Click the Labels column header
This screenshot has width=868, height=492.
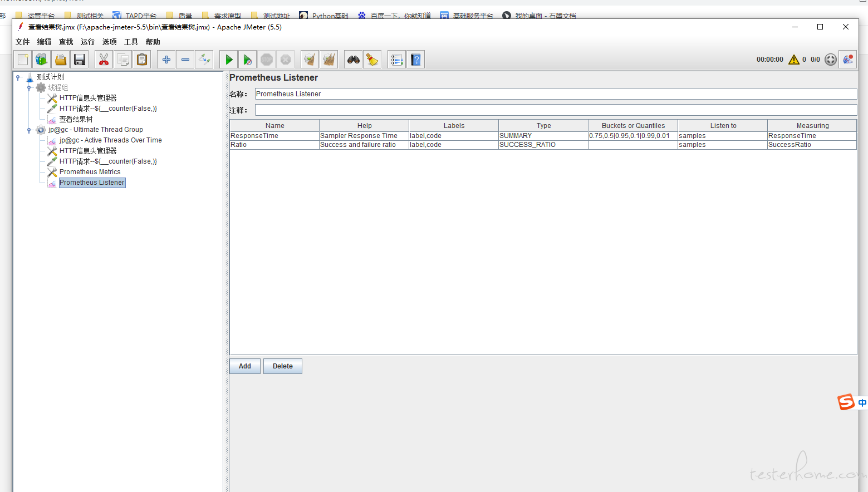click(x=454, y=126)
